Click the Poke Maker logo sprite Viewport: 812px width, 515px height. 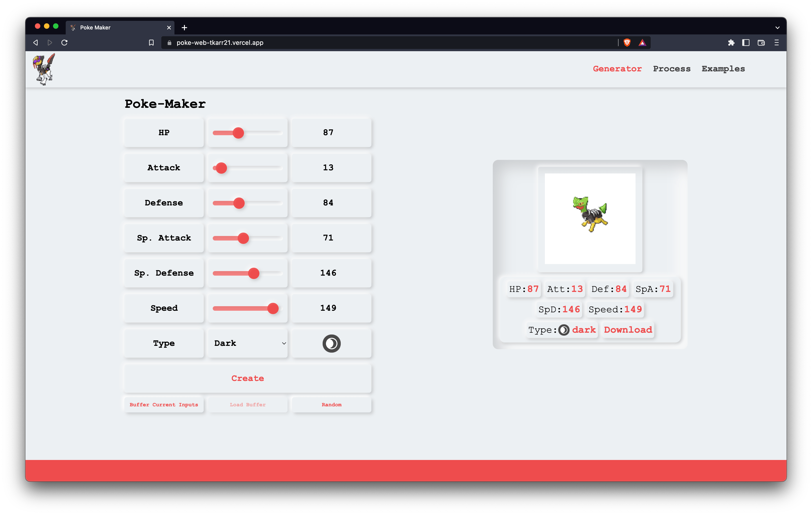coord(44,69)
